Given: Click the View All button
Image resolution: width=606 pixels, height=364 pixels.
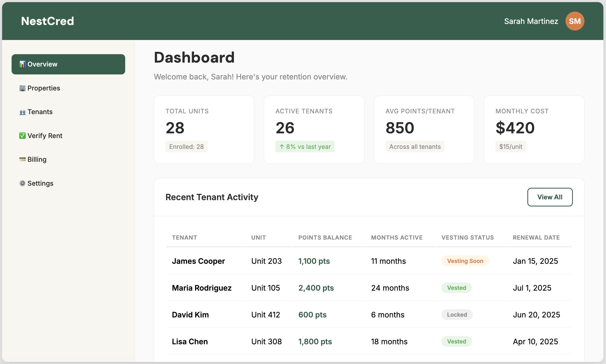Looking at the screenshot, I should (x=550, y=197).
